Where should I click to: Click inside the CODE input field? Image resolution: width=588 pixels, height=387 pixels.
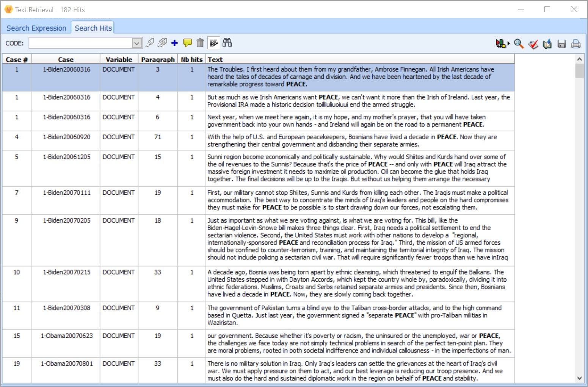pos(81,43)
